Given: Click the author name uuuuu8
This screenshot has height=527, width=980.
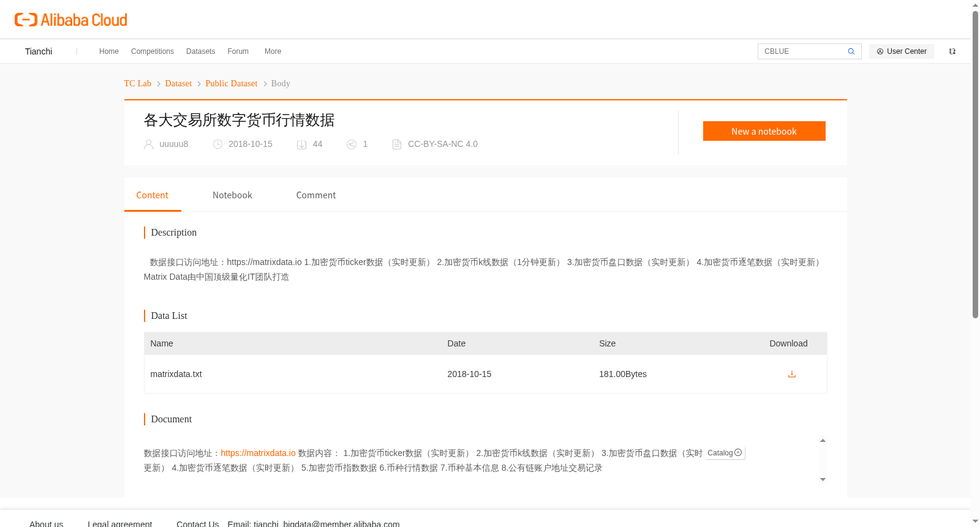Looking at the screenshot, I should click(174, 144).
